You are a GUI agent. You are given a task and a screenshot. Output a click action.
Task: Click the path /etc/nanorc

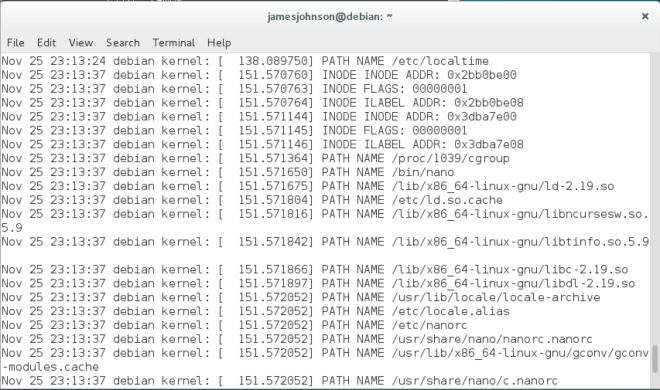430,325
